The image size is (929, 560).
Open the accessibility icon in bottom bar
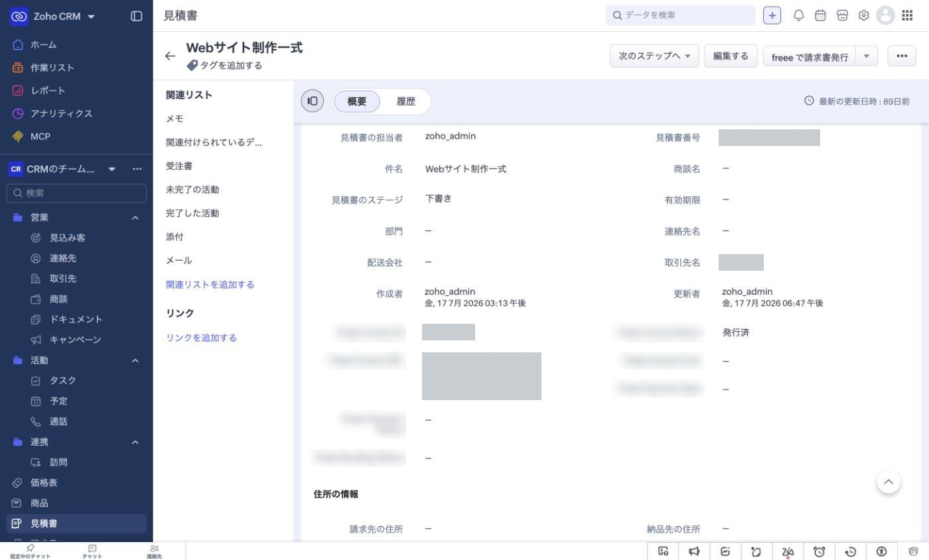[881, 551]
